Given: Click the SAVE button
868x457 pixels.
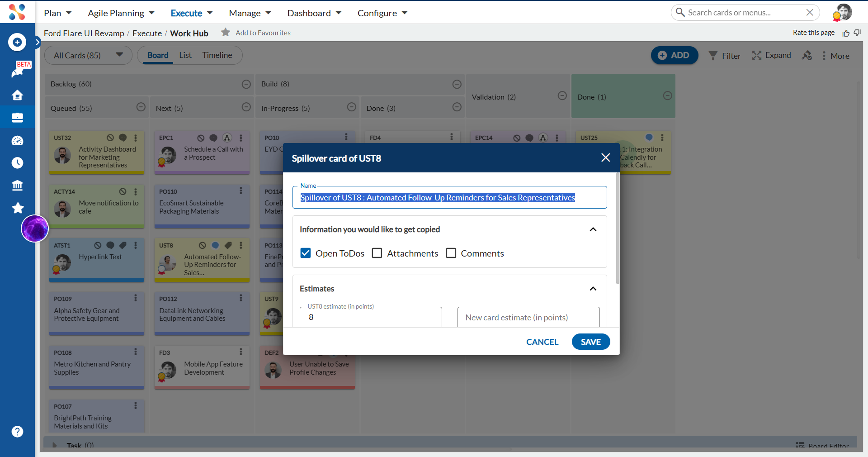Looking at the screenshot, I should pos(591,342).
